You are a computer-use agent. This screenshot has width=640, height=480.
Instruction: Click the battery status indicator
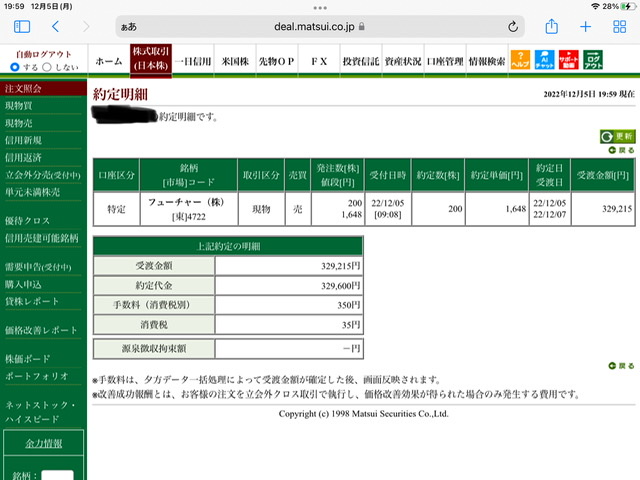(627, 7)
